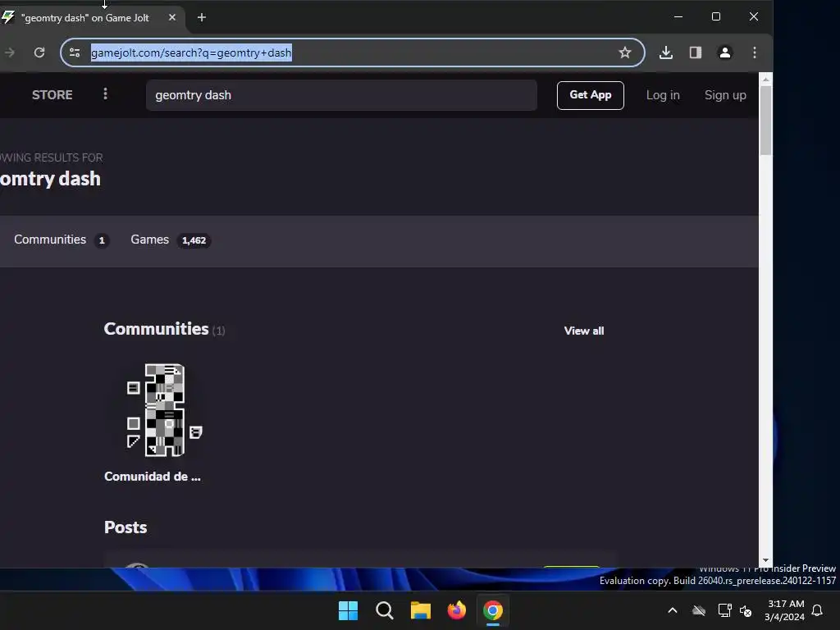The height and width of the screenshot is (630, 840).
Task: Minimize the Chrome window
Action: click(678, 16)
